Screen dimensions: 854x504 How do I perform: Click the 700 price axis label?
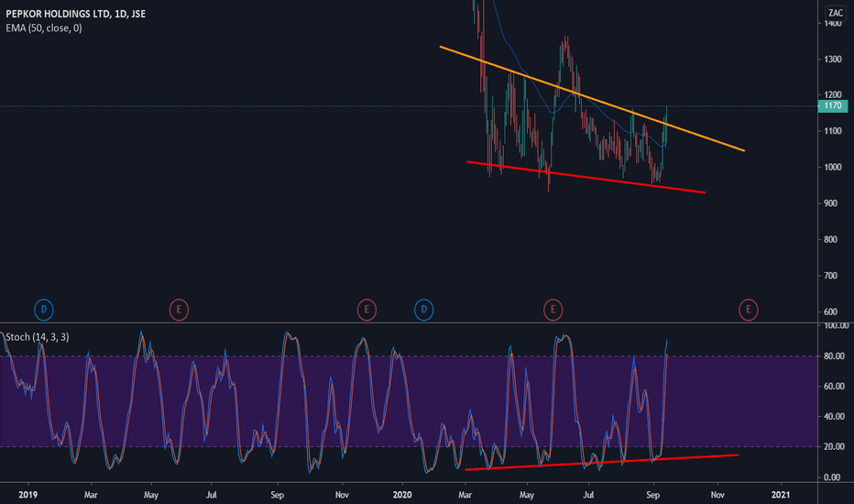[x=831, y=276]
